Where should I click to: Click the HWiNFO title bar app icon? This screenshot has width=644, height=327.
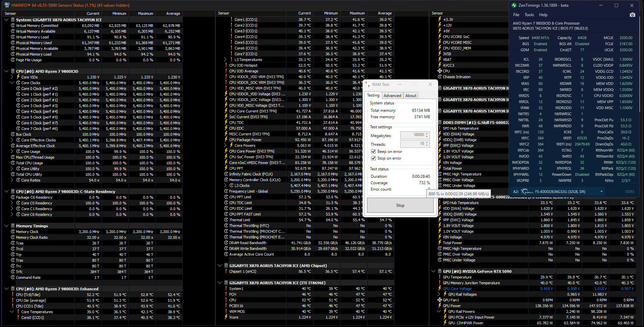7,5
